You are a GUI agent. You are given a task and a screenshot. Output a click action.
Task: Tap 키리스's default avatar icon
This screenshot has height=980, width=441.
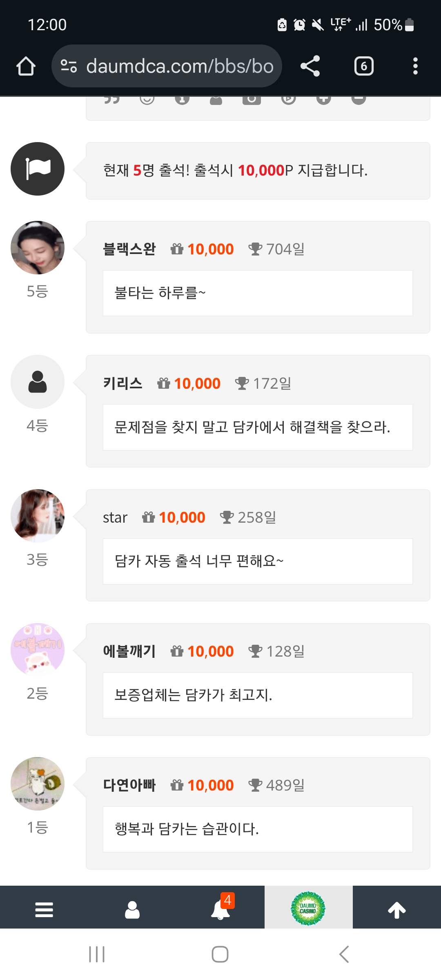(x=38, y=382)
